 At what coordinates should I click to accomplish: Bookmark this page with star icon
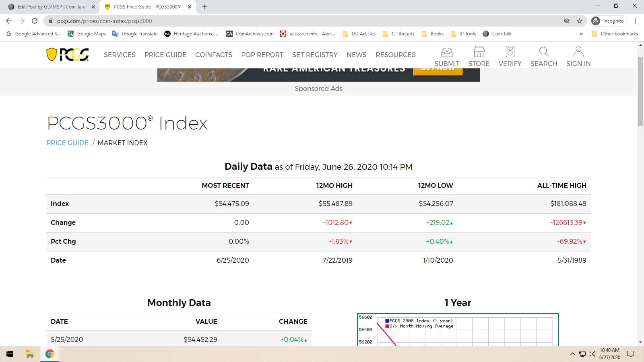(x=580, y=21)
